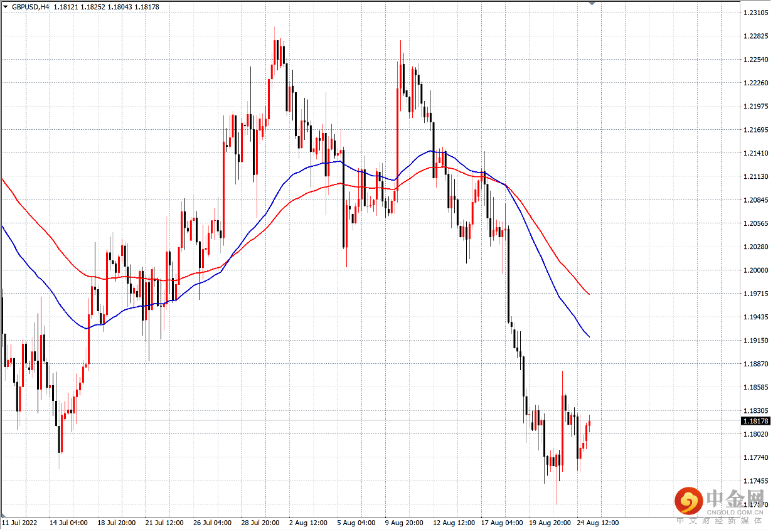Click the 18 Jul 20:00 time label
773x532 pixels.
pyautogui.click(x=116, y=523)
